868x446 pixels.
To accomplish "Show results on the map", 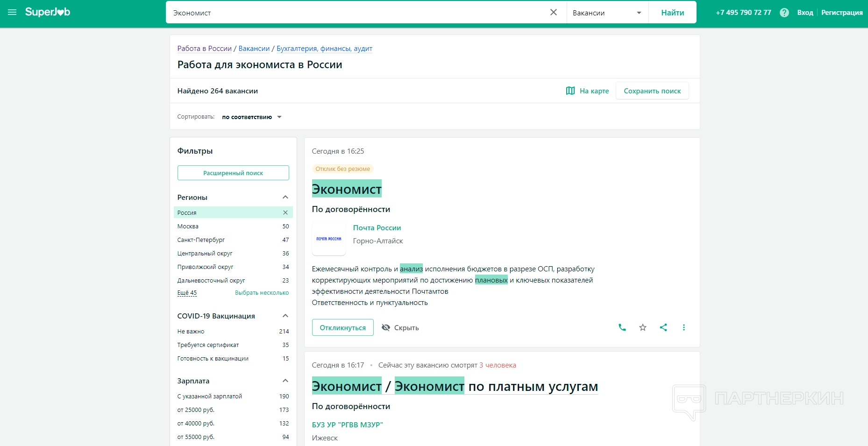I will [587, 91].
